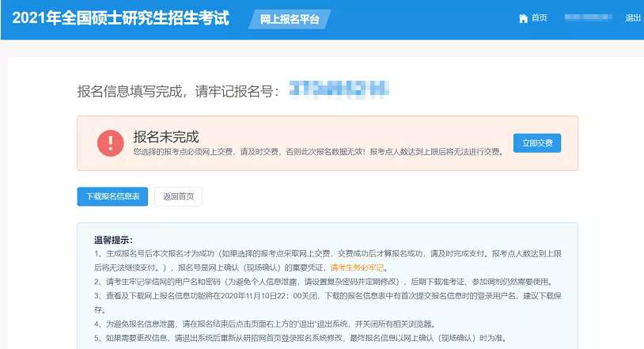Click the red exclamation warning icon

pyautogui.click(x=110, y=143)
